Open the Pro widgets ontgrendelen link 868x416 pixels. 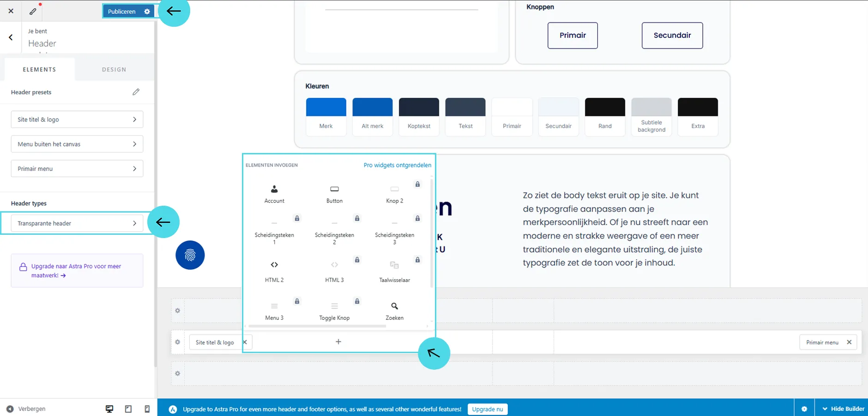pyautogui.click(x=397, y=165)
